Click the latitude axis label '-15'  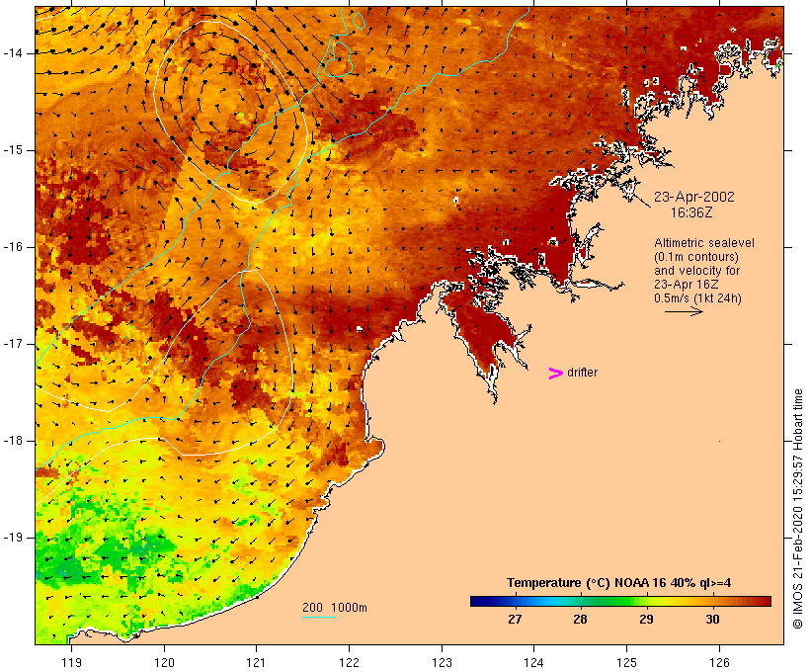[13, 150]
